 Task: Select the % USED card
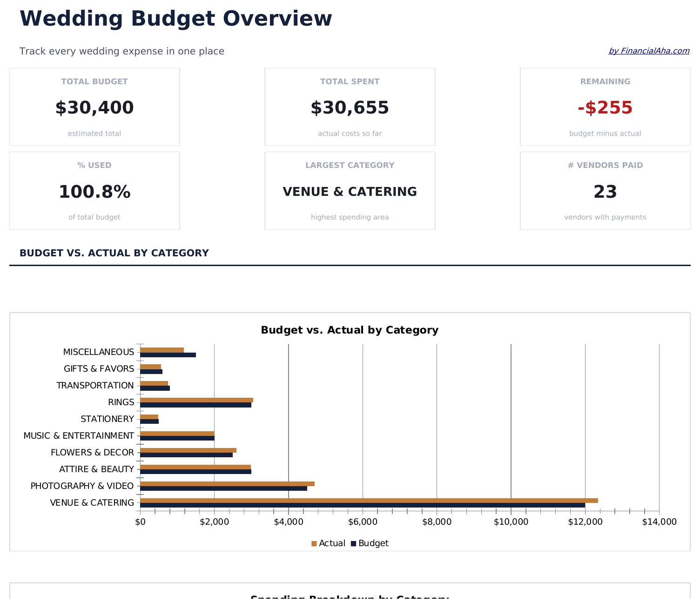pos(94,190)
